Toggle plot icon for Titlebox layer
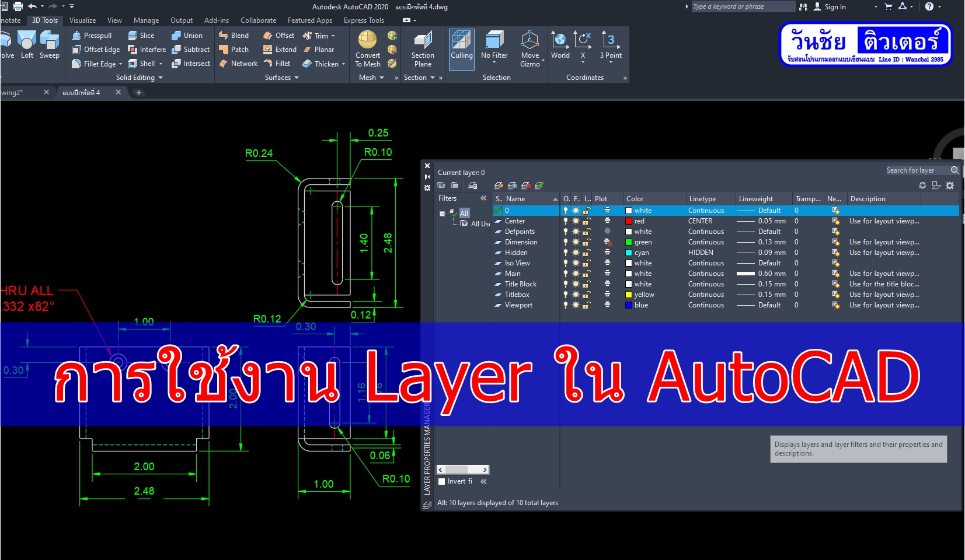Screen dimensions: 965x560 click(x=607, y=295)
